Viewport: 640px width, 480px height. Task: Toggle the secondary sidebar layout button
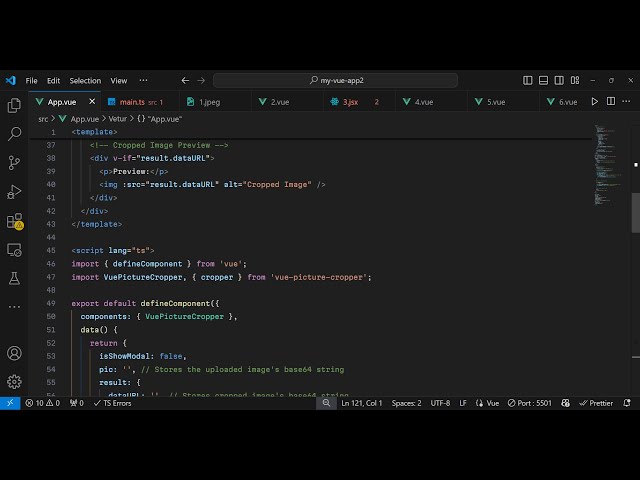coord(558,80)
